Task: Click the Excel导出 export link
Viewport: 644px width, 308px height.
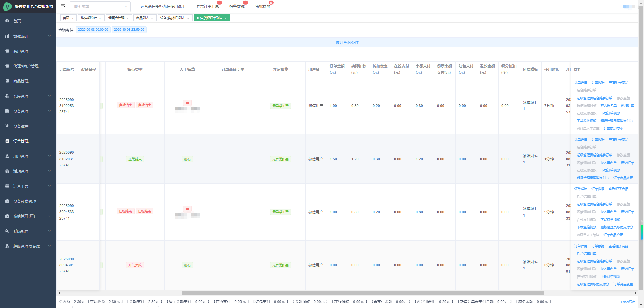Action: tap(628, 302)
